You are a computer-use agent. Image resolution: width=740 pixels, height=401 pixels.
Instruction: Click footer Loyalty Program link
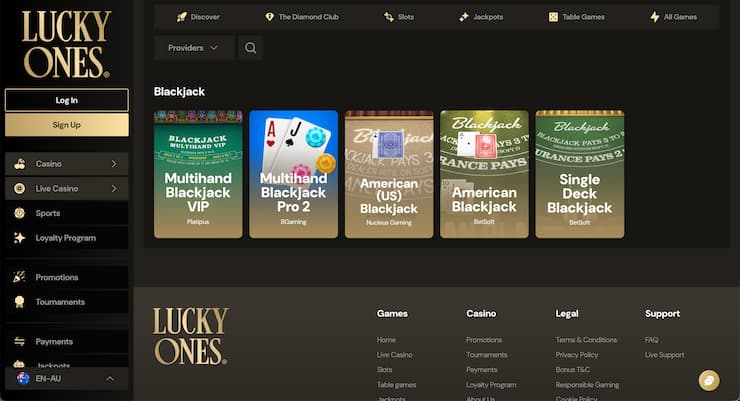click(491, 385)
